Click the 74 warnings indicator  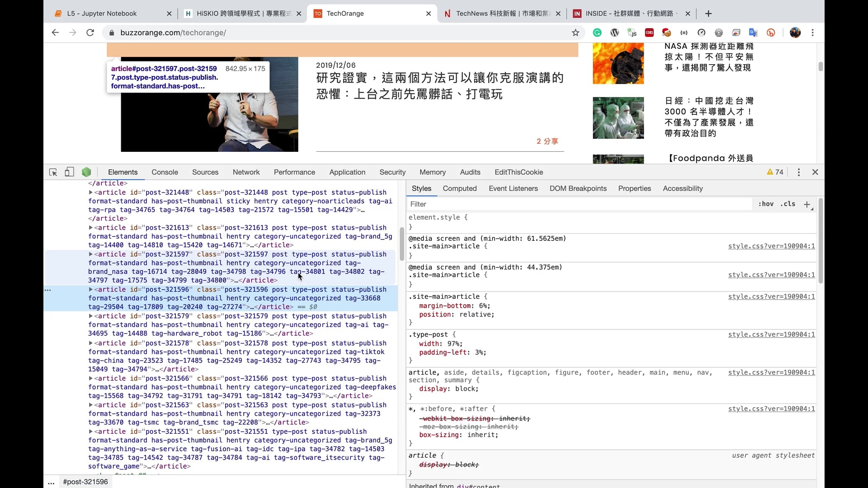pos(775,172)
